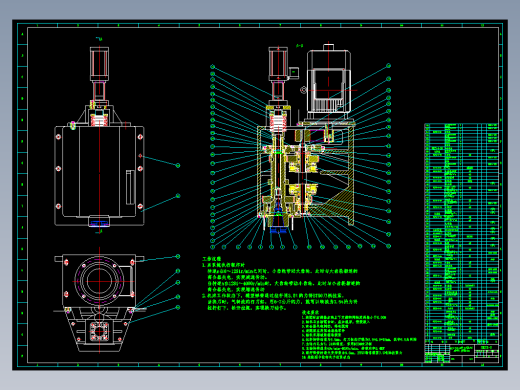The width and height of the screenshot is (520, 390).
Task: Select the bottom plan view drawing
Action: point(99,303)
